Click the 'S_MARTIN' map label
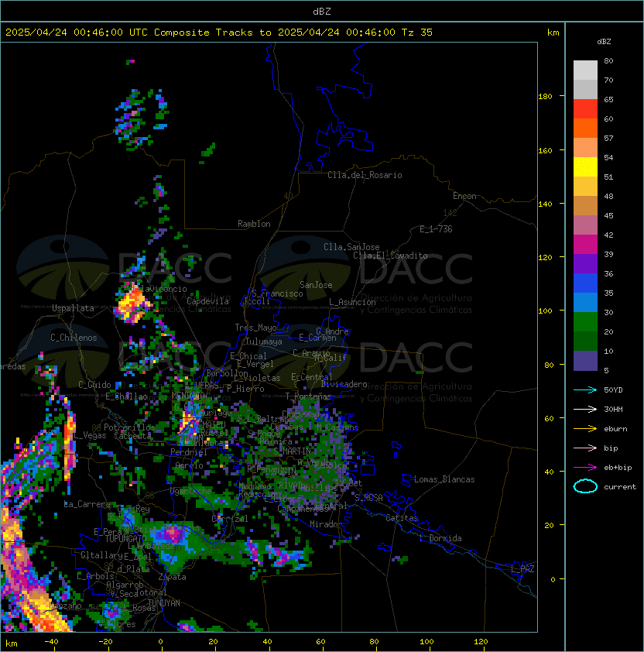 pyautogui.click(x=293, y=451)
